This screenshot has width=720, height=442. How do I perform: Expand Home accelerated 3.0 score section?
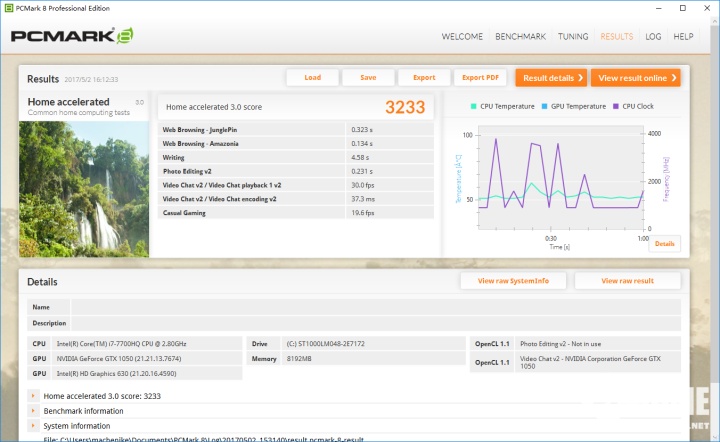point(34,396)
